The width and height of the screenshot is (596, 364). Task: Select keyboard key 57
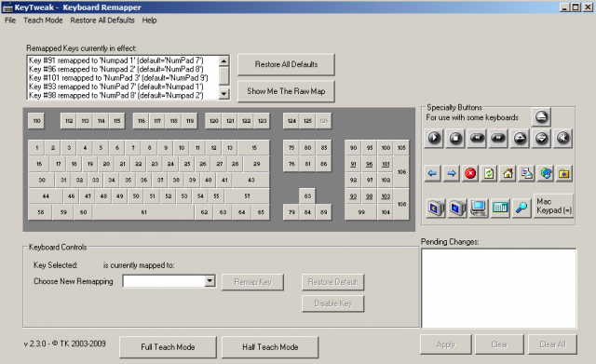(x=247, y=196)
